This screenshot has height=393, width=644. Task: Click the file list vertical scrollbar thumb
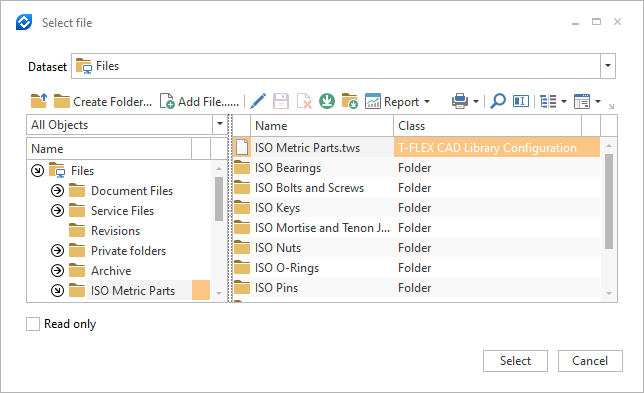[x=609, y=201]
